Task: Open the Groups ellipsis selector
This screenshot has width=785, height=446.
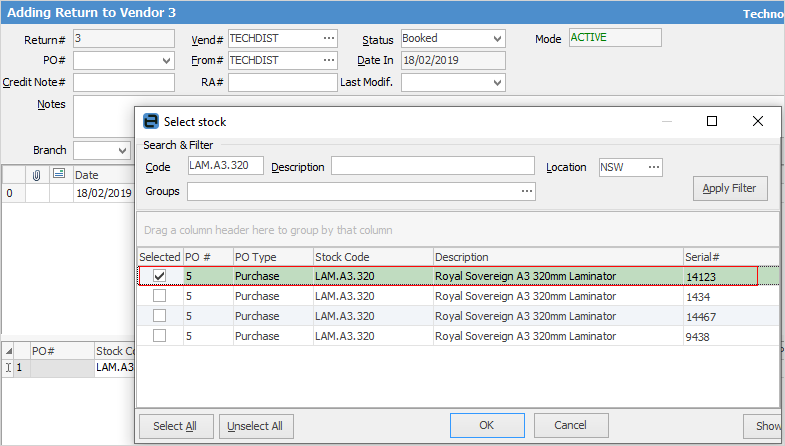Action: pyautogui.click(x=526, y=191)
